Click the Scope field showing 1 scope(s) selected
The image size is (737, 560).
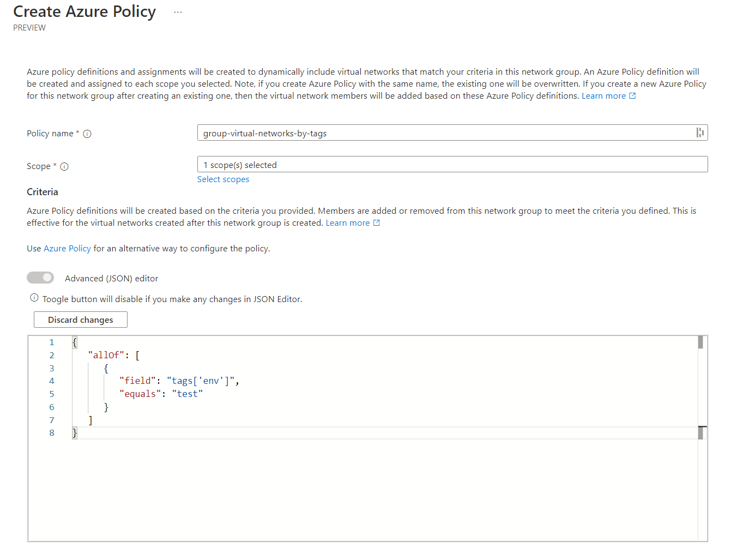(x=452, y=164)
